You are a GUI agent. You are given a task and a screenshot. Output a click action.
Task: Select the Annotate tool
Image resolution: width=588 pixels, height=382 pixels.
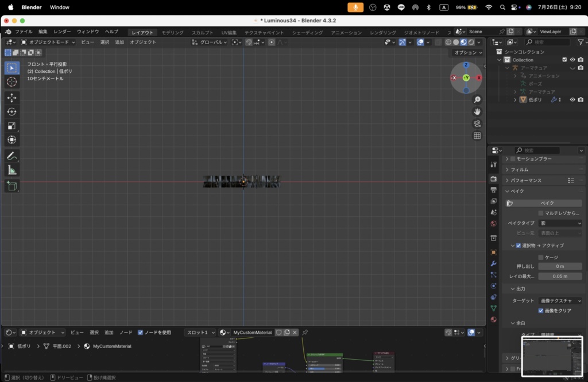pos(11,156)
